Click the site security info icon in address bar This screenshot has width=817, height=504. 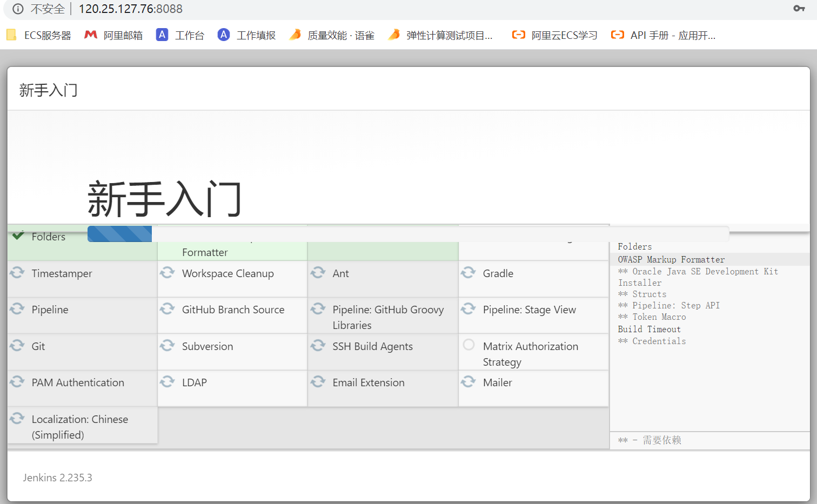pyautogui.click(x=18, y=9)
